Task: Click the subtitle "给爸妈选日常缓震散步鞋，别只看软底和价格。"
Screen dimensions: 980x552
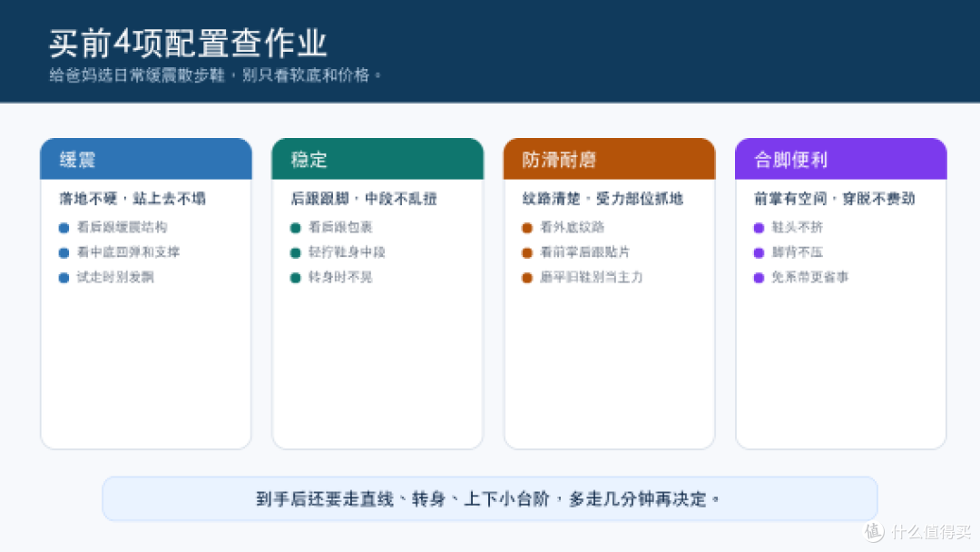Action: click(215, 75)
